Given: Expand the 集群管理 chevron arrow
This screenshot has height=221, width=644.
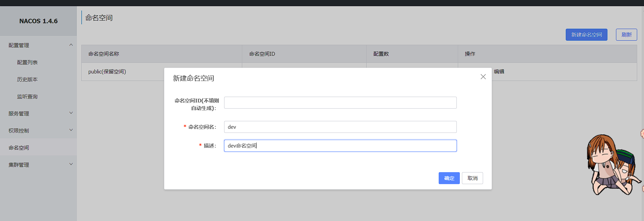Looking at the screenshot, I should click(71, 164).
